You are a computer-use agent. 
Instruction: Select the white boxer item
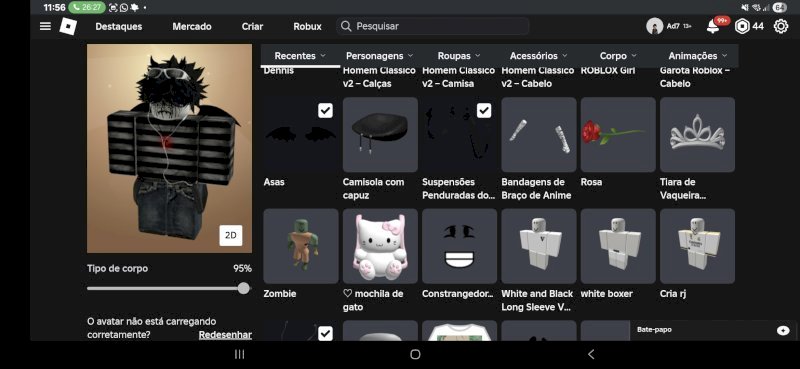(x=618, y=246)
